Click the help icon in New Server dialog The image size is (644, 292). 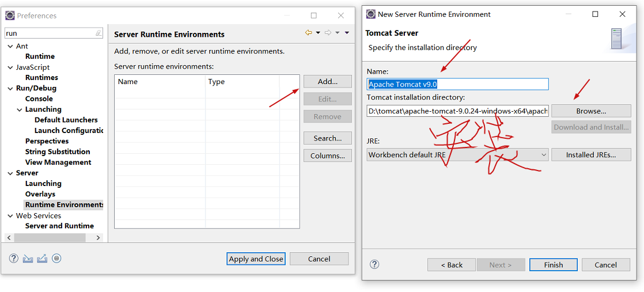(x=374, y=264)
